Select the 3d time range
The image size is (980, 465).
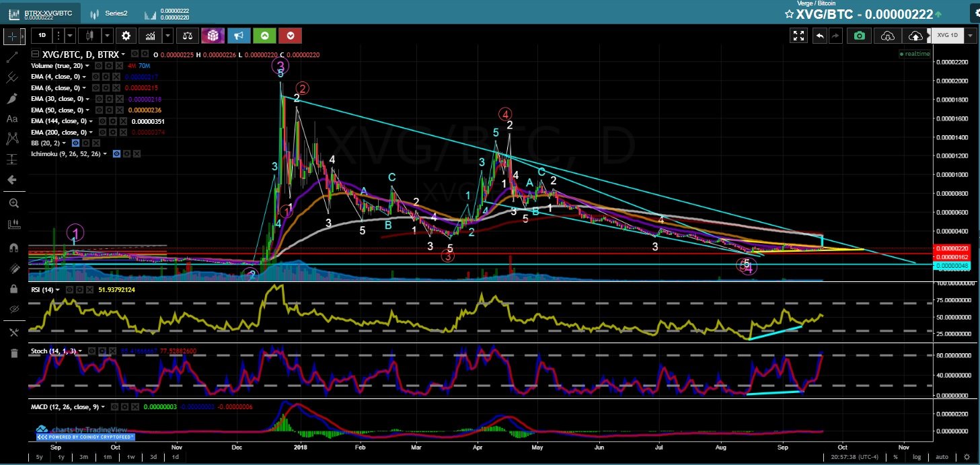[153, 457]
